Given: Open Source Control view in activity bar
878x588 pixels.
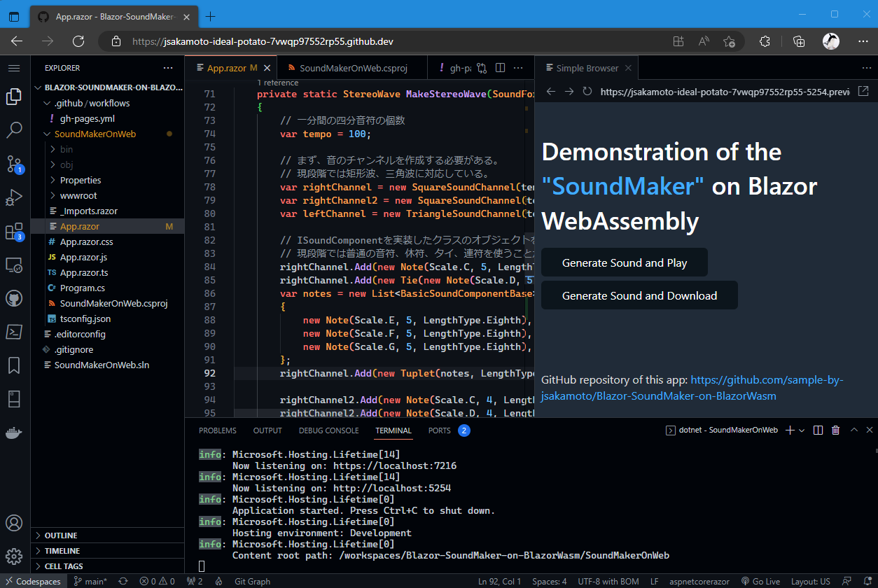Looking at the screenshot, I should (x=14, y=164).
